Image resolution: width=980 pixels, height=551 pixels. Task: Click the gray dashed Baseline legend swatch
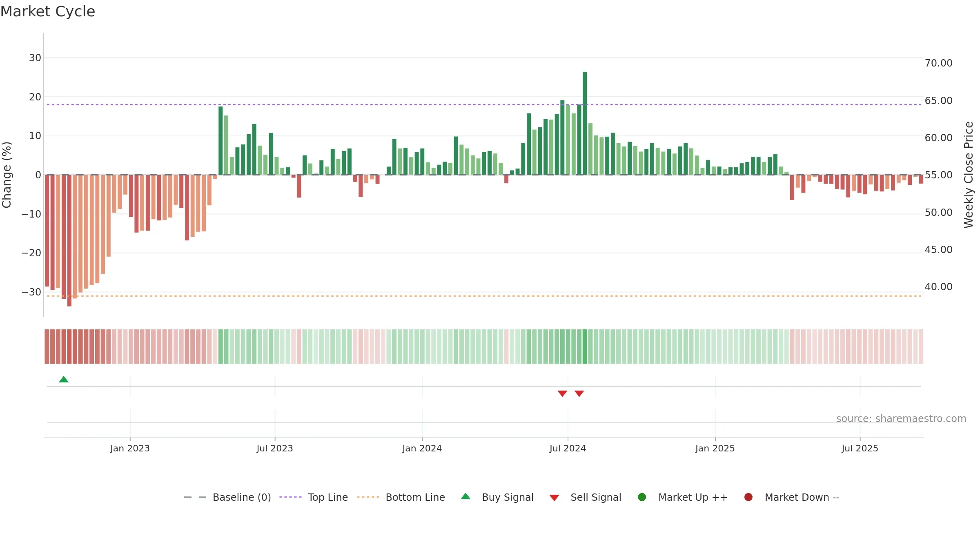click(195, 497)
